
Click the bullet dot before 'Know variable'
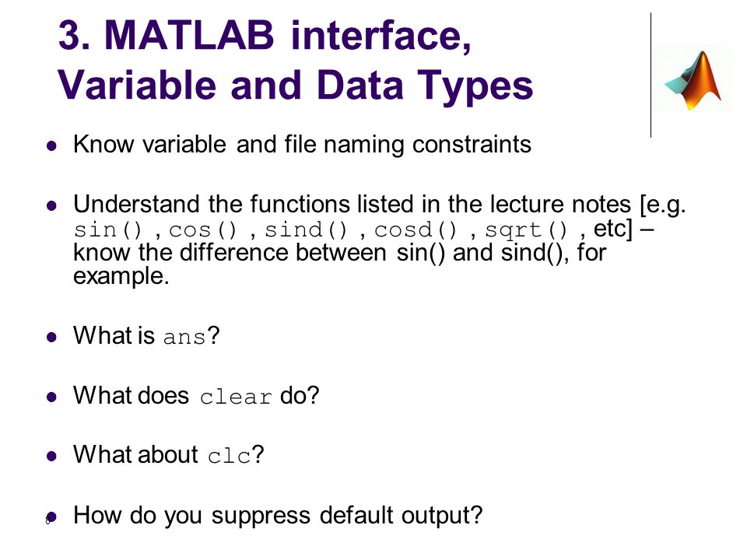(51, 145)
